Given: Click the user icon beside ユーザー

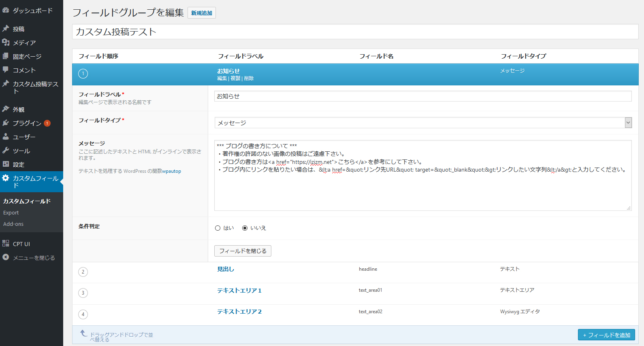Looking at the screenshot, I should [6, 137].
